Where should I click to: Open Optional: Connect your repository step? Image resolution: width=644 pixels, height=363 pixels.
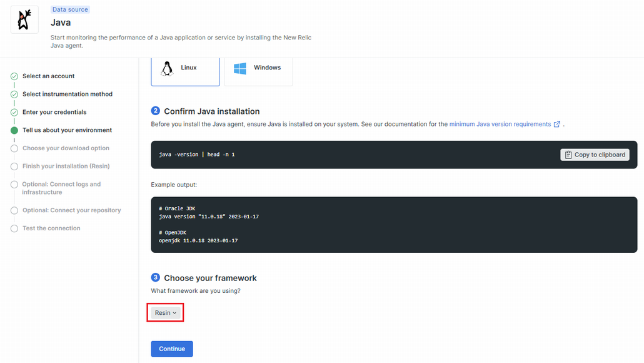tap(71, 210)
